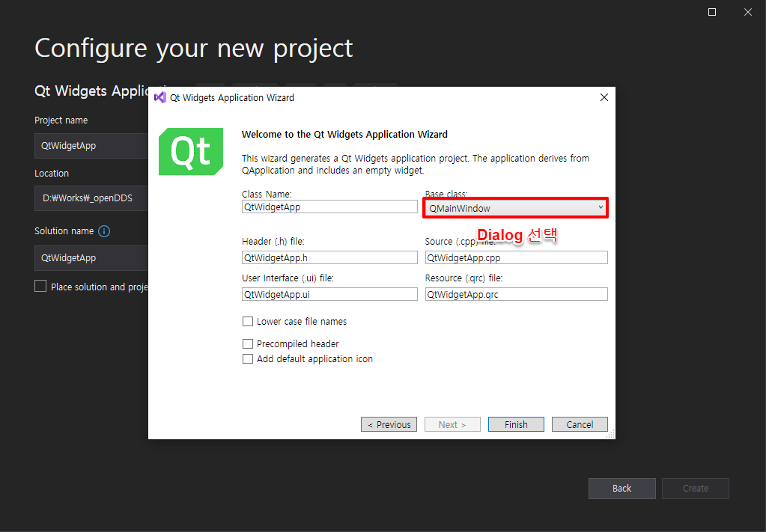The image size is (766, 532).
Task: Enable Lower case file names checkbox
Action: coord(248,321)
